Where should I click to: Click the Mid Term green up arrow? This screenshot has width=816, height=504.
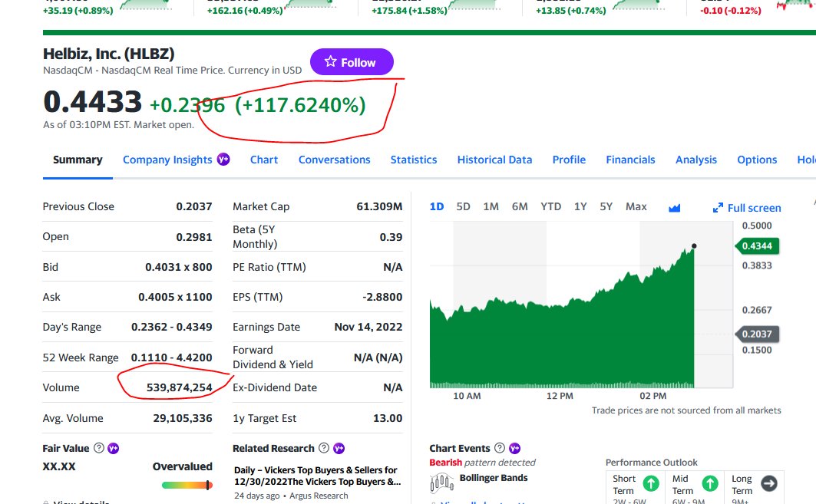point(710,484)
